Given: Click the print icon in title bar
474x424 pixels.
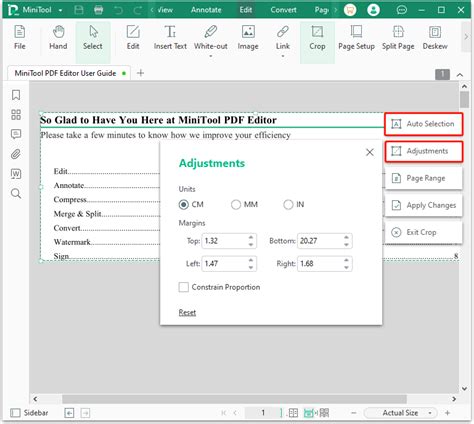Looking at the screenshot, I should (99, 10).
